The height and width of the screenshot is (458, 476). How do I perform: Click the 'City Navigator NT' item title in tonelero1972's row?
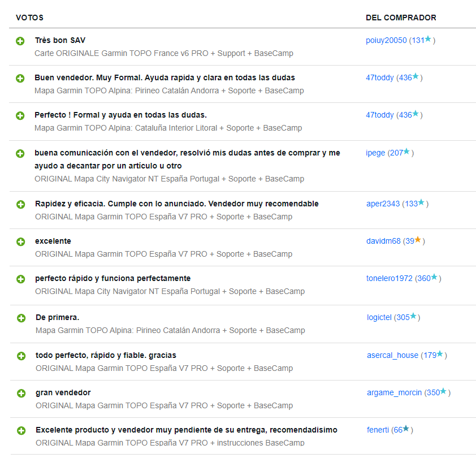click(x=170, y=292)
